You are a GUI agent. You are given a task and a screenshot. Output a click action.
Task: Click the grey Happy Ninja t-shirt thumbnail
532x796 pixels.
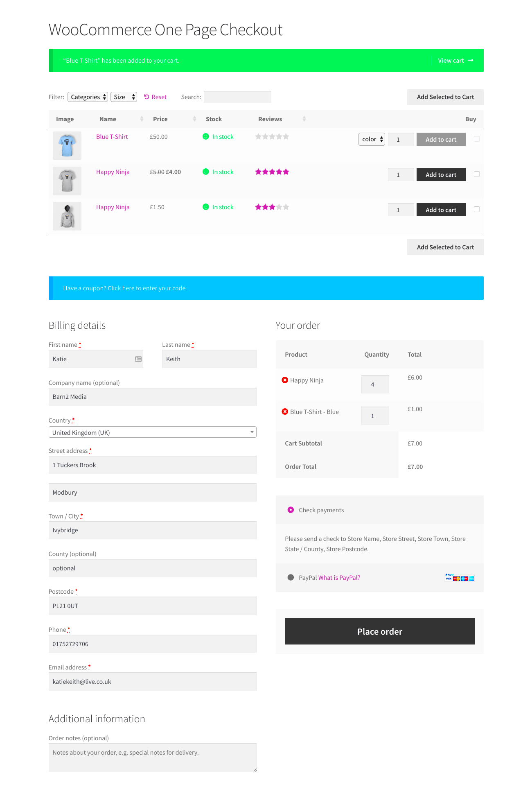pyautogui.click(x=67, y=181)
